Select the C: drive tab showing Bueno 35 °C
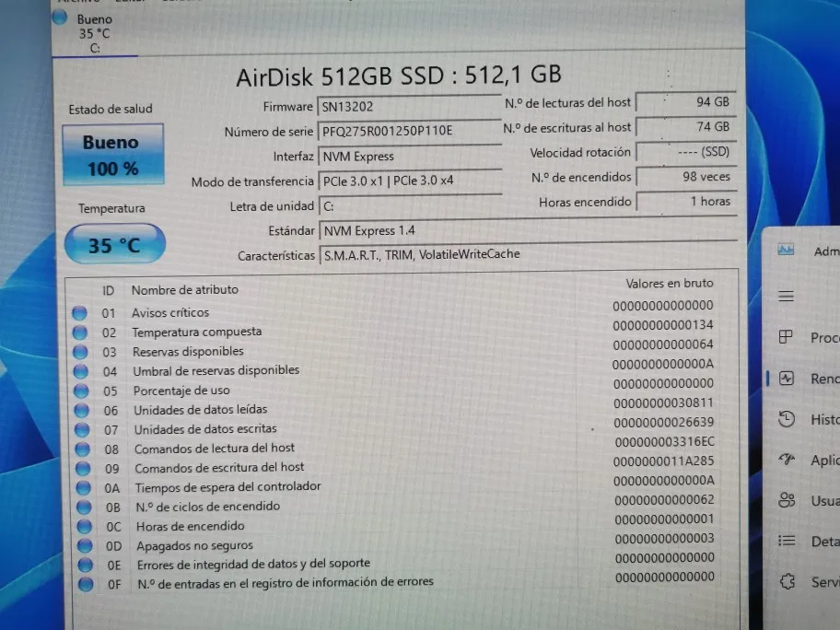The image size is (840, 630). 94,33
